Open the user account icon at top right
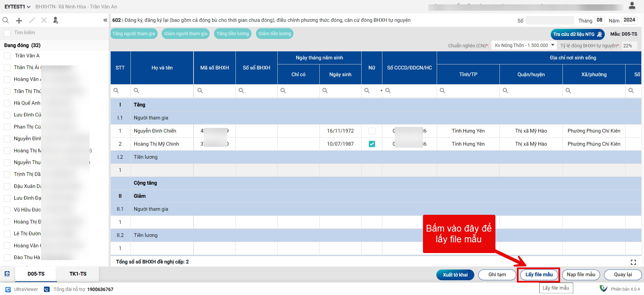 pyautogui.click(x=632, y=6)
